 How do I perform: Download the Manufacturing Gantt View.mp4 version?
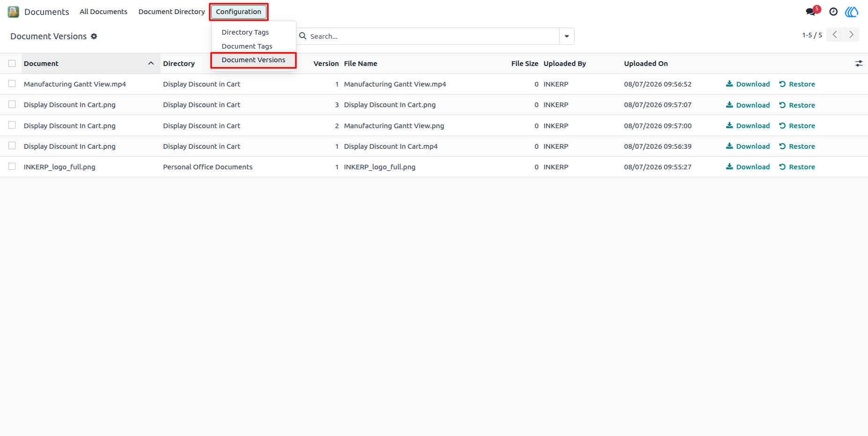pyautogui.click(x=748, y=84)
